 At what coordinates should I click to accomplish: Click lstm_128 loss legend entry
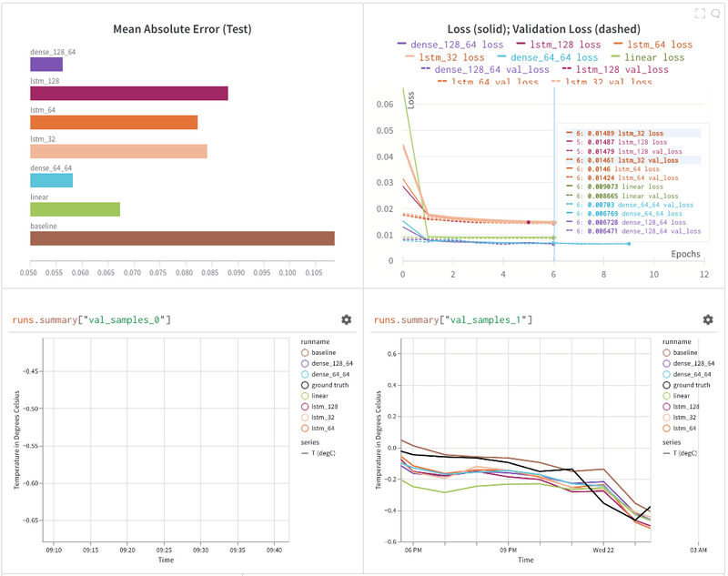click(559, 45)
